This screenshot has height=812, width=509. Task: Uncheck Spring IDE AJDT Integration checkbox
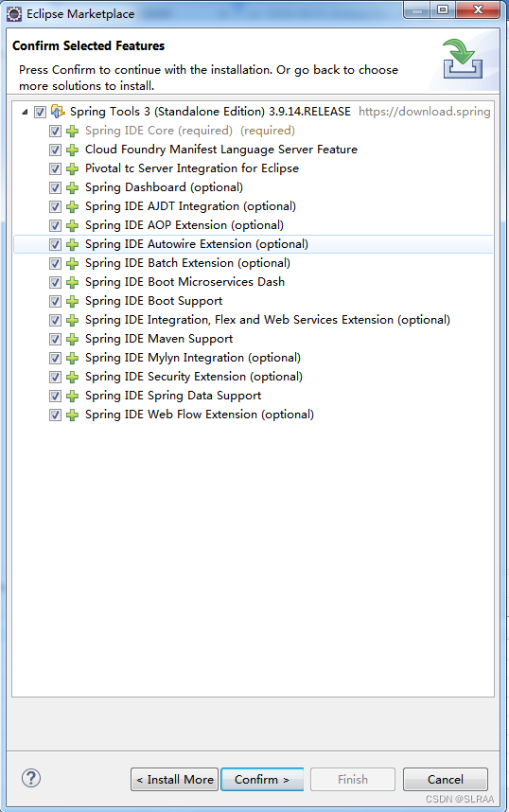coord(56,206)
